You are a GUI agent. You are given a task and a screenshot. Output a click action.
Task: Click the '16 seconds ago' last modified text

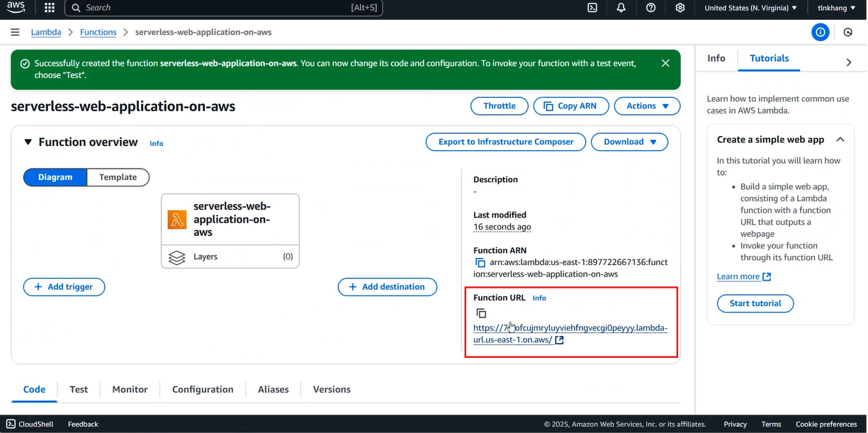(x=502, y=227)
